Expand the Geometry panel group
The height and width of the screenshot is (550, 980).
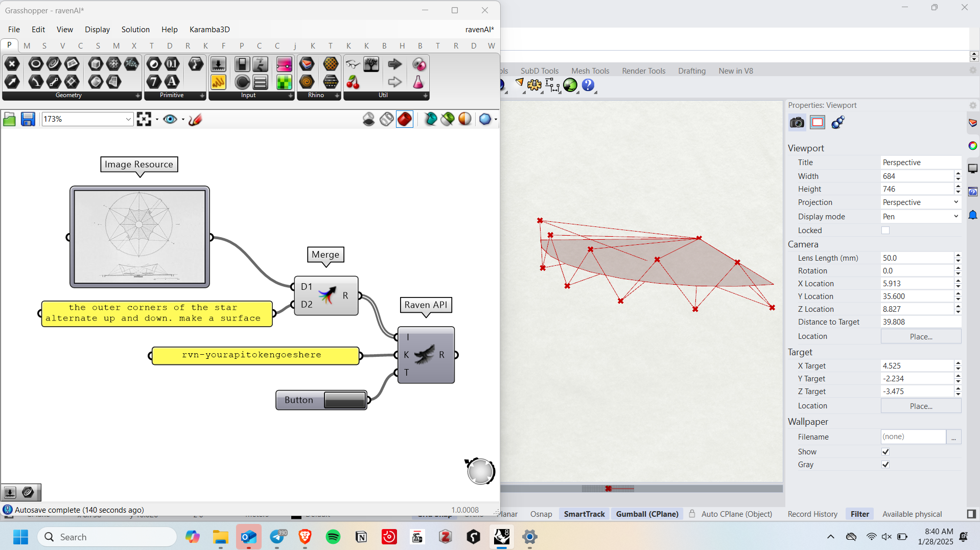click(137, 96)
